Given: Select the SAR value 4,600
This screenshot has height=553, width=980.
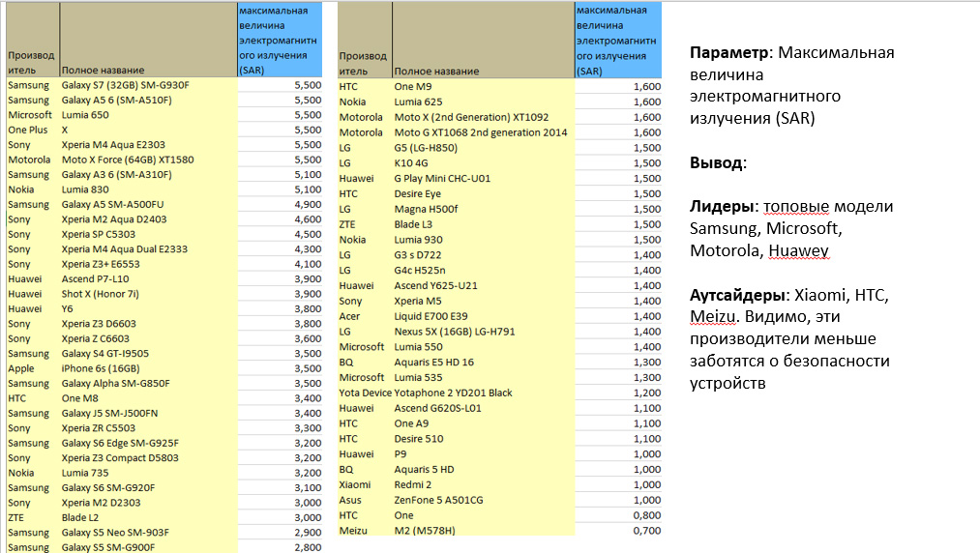Looking at the screenshot, I should click(x=280, y=219).
